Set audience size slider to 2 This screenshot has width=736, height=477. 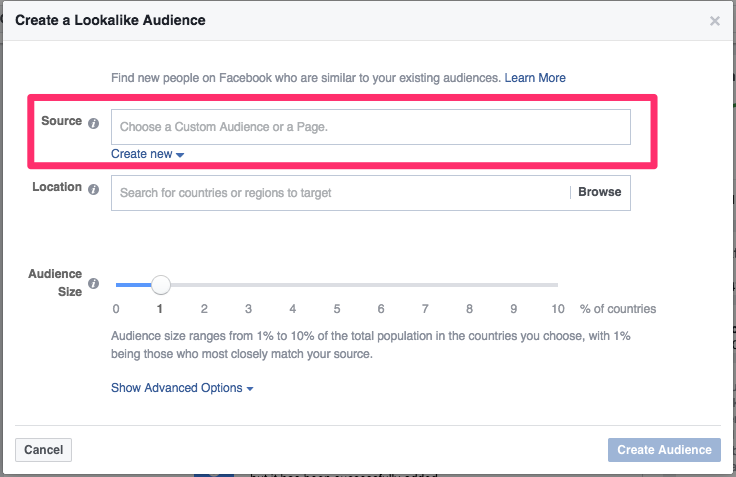(x=204, y=285)
